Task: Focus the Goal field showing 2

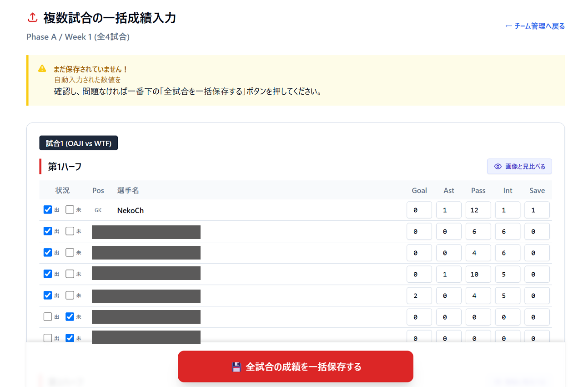Action: click(x=419, y=295)
